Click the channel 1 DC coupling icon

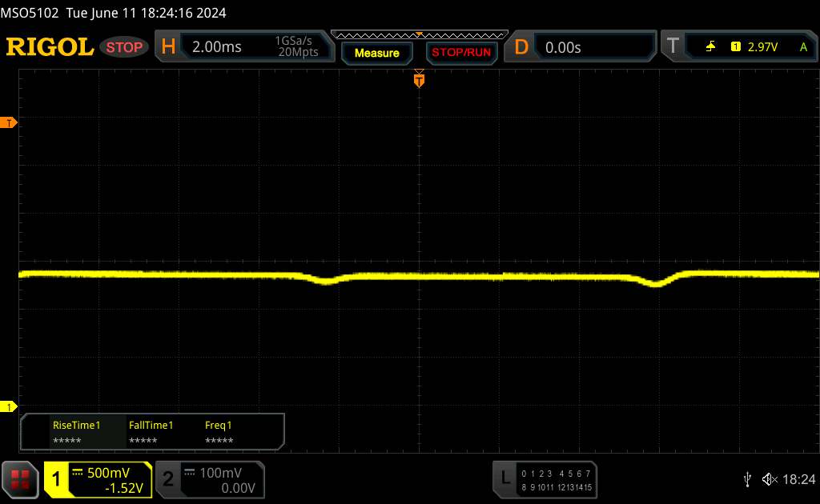point(78,473)
